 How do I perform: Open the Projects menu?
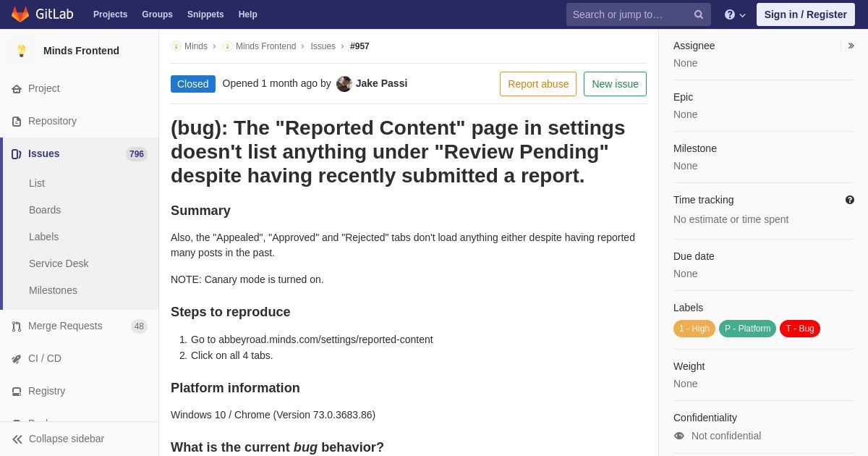[x=110, y=14]
